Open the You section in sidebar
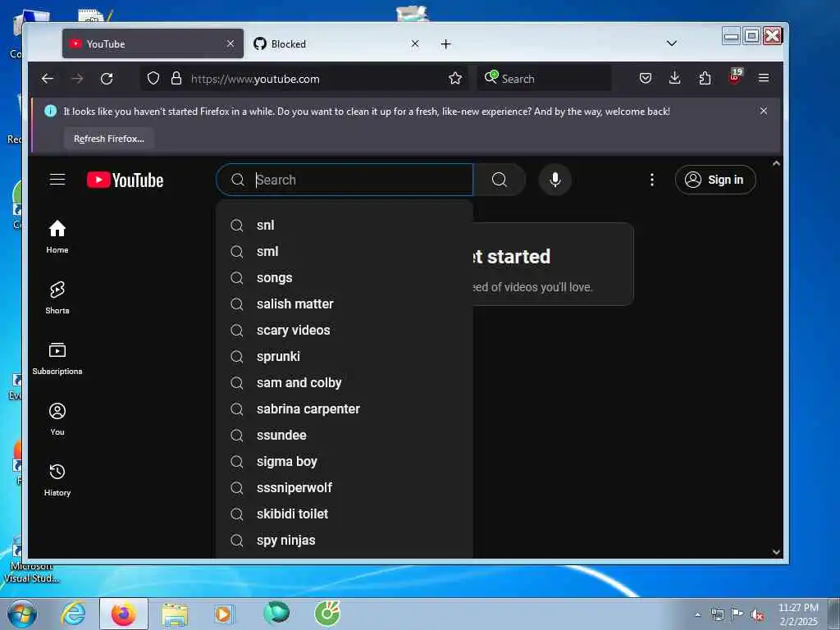Viewport: 840px width, 630px height. pos(57,419)
